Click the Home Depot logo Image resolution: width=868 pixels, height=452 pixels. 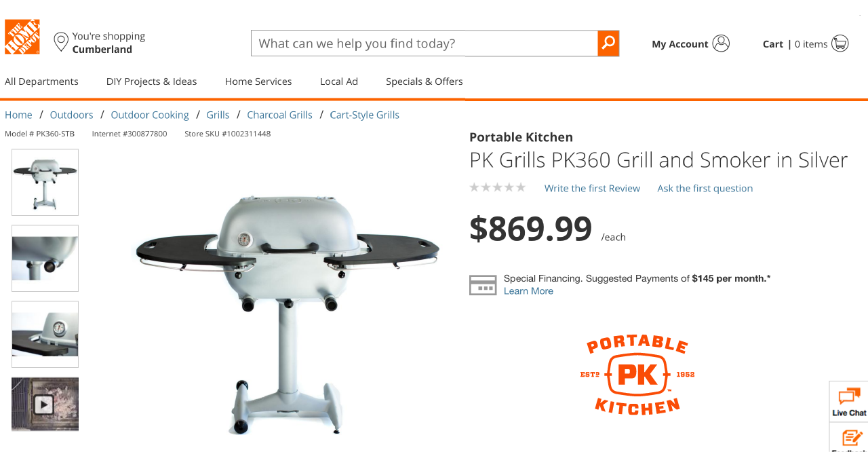click(x=22, y=37)
